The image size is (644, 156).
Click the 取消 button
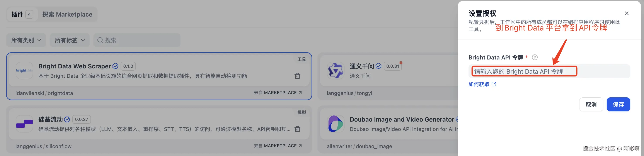coord(591,105)
